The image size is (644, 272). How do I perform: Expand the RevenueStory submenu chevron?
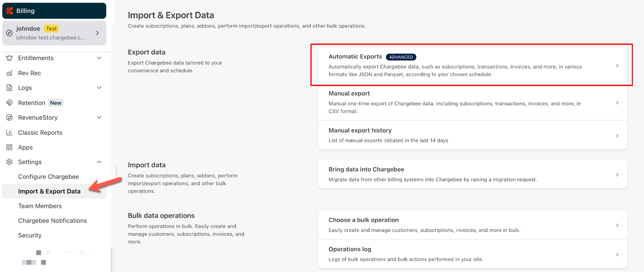click(99, 117)
